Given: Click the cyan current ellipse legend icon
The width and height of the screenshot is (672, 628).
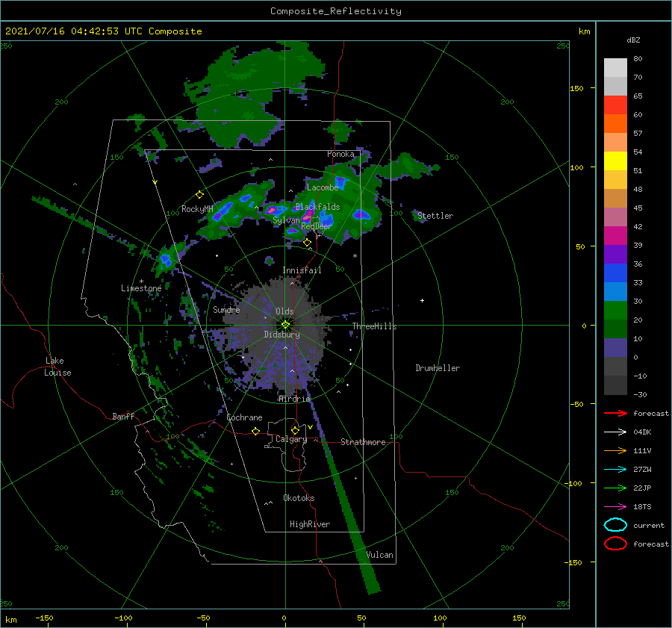Looking at the screenshot, I should point(615,525).
